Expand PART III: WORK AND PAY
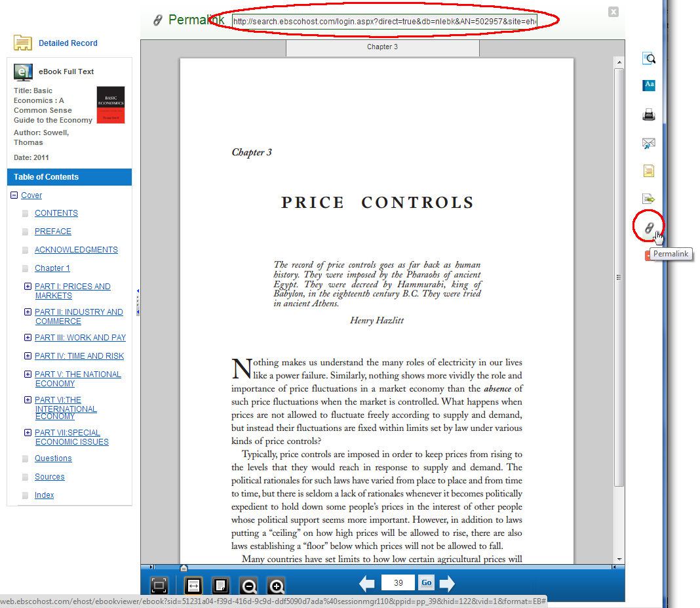This screenshot has width=700, height=608. 28,337
